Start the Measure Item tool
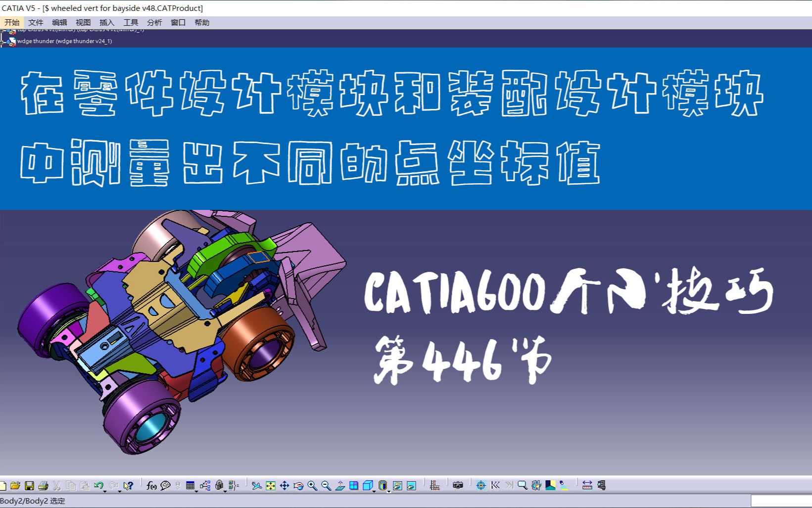 coord(601,486)
